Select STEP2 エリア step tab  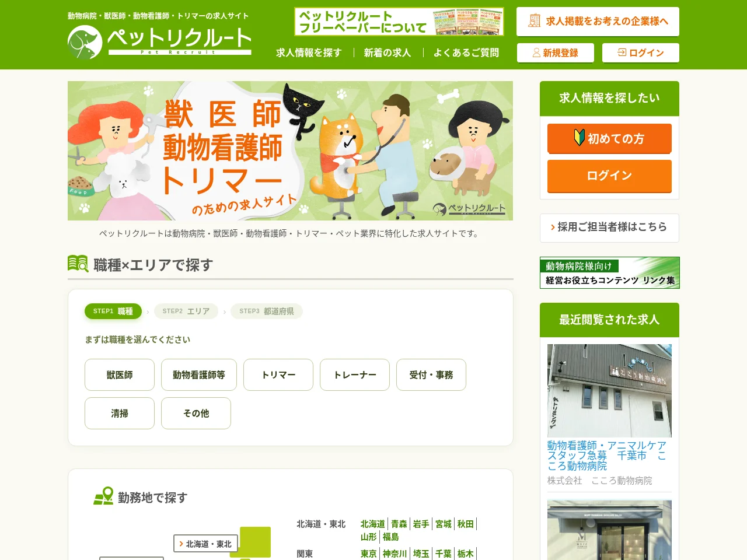186,311
